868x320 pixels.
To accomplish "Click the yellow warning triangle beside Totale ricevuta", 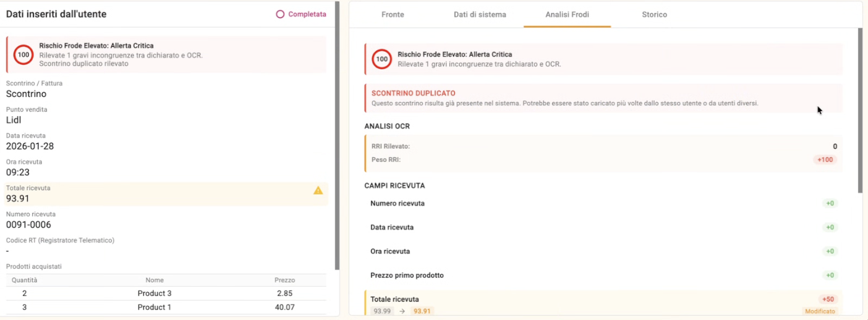I will click(x=318, y=190).
